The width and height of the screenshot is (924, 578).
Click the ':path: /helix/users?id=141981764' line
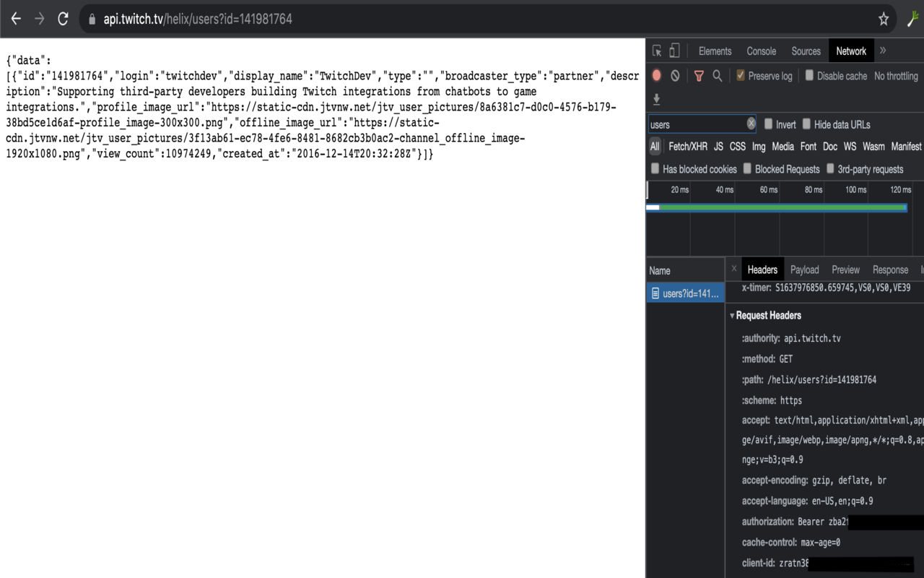coord(809,380)
